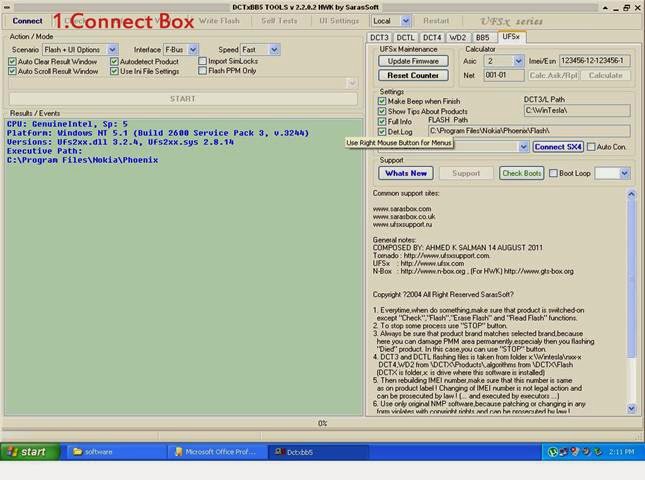645x480 pixels.
Task: Toggle Full Info checkbox
Action: pos(382,121)
